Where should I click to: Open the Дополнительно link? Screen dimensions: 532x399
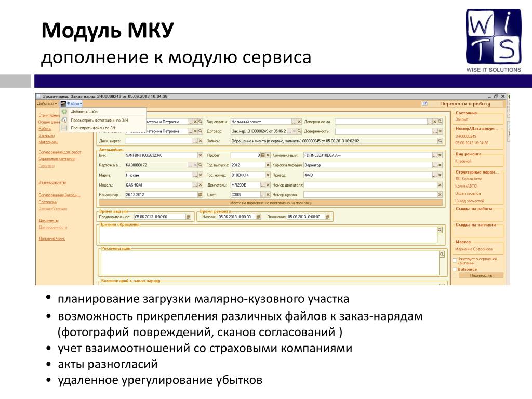[52, 238]
